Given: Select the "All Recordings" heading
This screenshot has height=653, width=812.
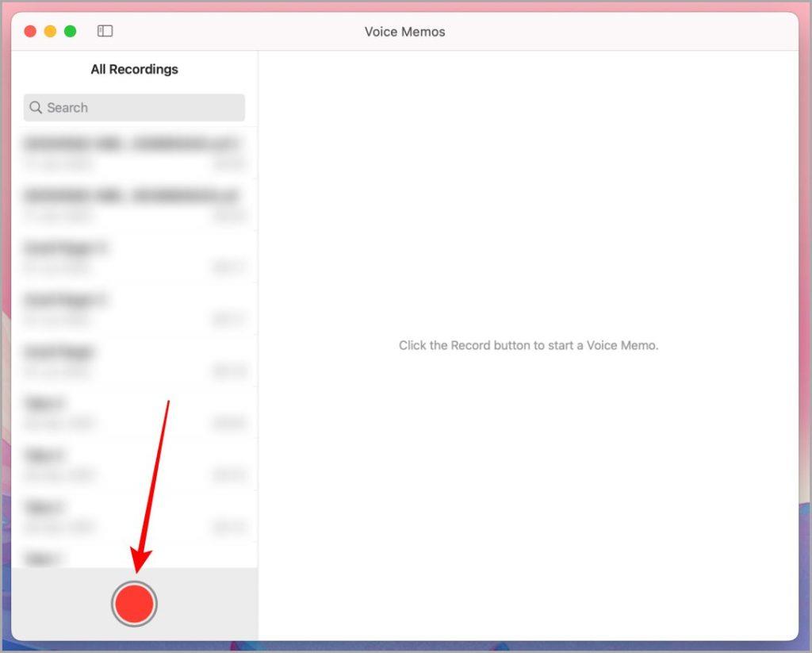Looking at the screenshot, I should click(x=134, y=70).
